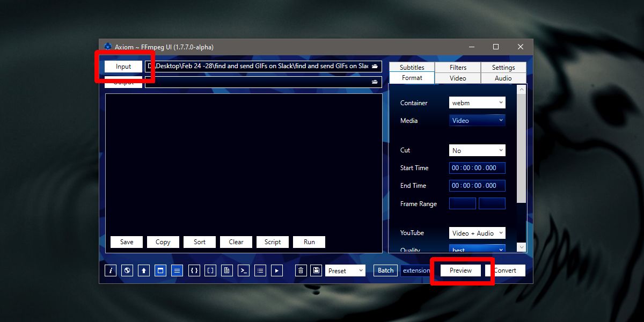Switch to the Filters tab
Screen dimensions: 644x322
click(458, 67)
